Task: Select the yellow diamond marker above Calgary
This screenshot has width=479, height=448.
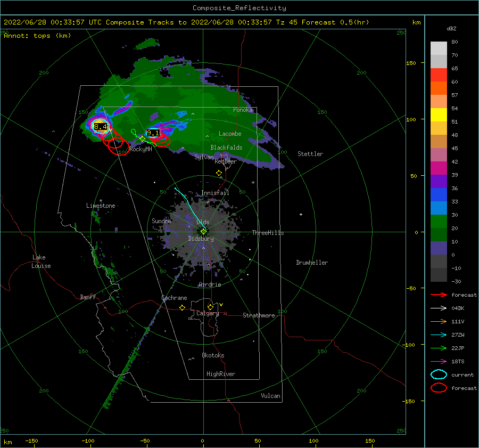Action: click(x=210, y=307)
